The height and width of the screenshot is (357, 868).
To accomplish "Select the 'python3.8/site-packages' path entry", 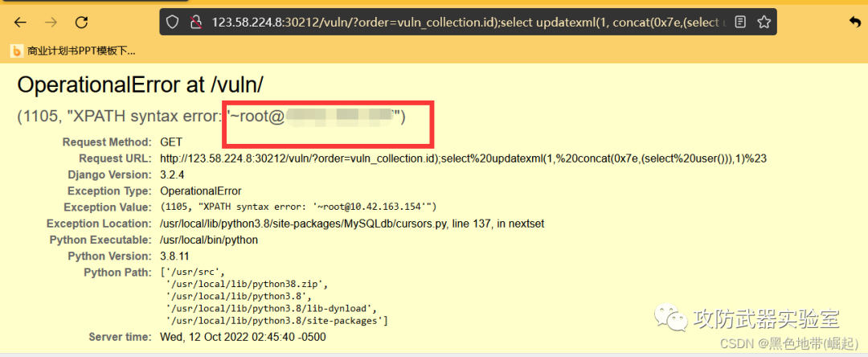I will [276, 321].
